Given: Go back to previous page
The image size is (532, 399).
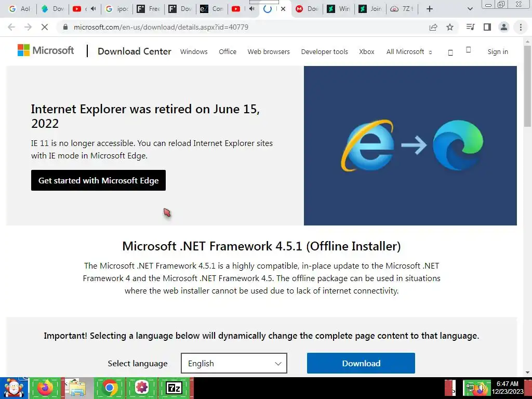Looking at the screenshot, I should [11, 27].
